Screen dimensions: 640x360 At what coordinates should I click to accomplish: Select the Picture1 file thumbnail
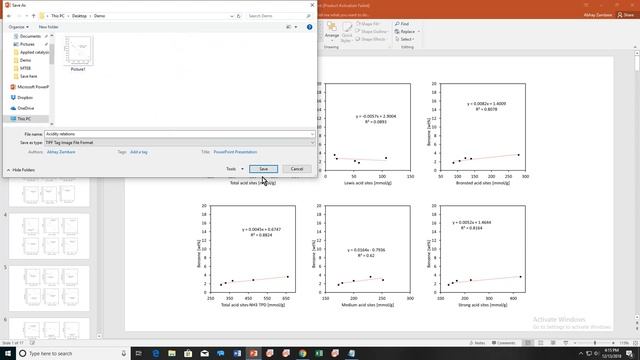[78, 53]
